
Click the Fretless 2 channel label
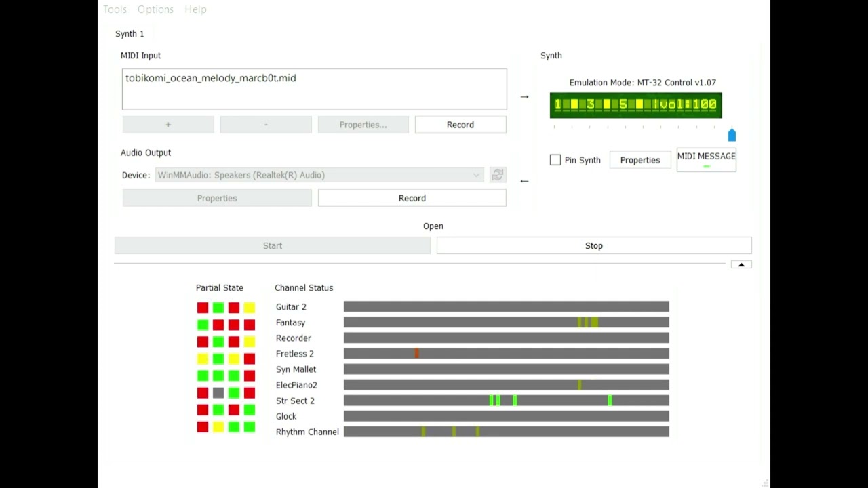pyautogui.click(x=294, y=354)
